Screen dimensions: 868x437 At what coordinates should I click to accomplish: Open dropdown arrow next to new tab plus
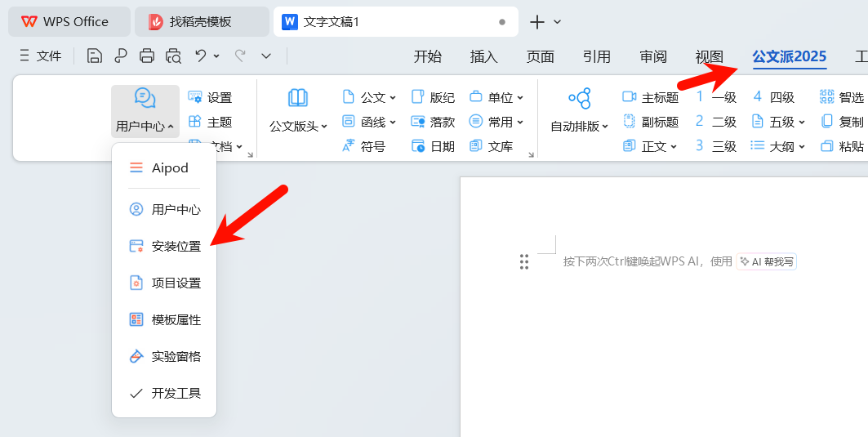558,21
